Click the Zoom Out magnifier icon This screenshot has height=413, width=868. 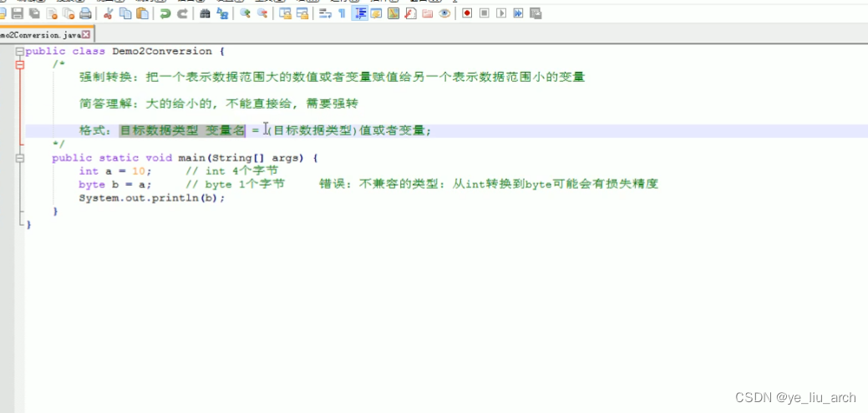[261, 13]
